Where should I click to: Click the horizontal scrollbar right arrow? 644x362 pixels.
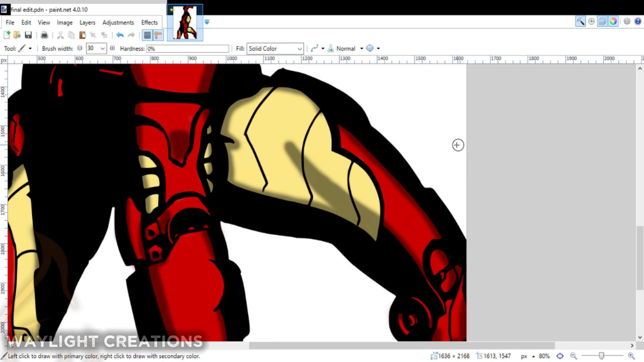632,345
